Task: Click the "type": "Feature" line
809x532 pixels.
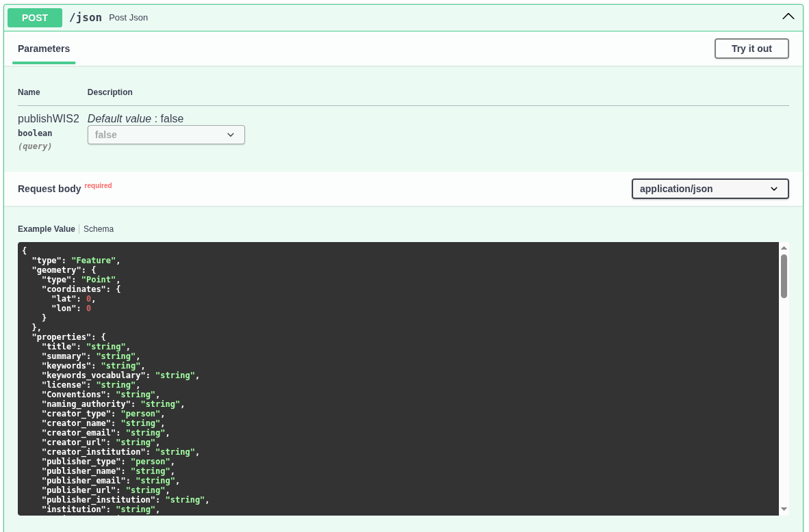Action: pyautogui.click(x=76, y=261)
